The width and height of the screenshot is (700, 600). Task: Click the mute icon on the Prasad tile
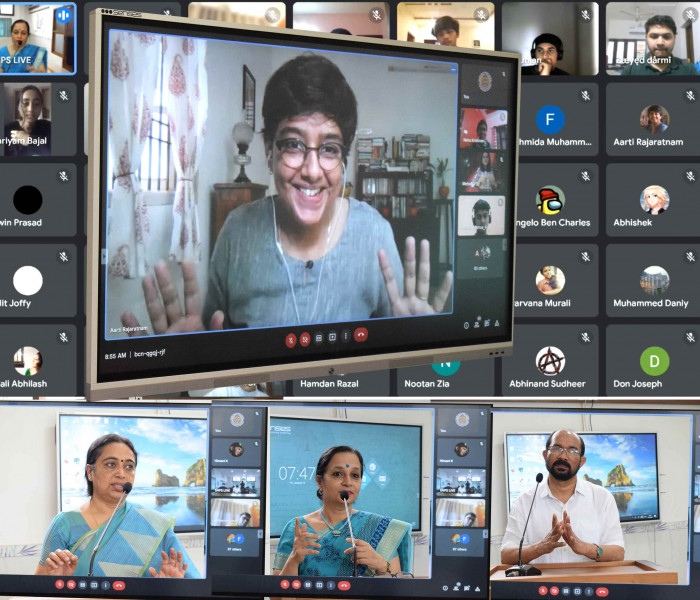click(64, 176)
